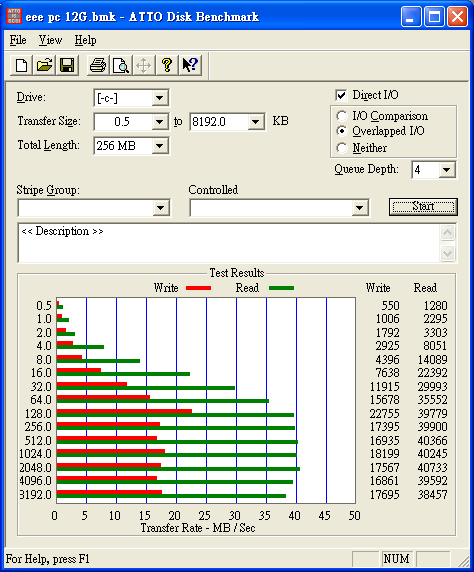Open Print Preview toolbar icon
The image size is (474, 572).
coord(121,66)
